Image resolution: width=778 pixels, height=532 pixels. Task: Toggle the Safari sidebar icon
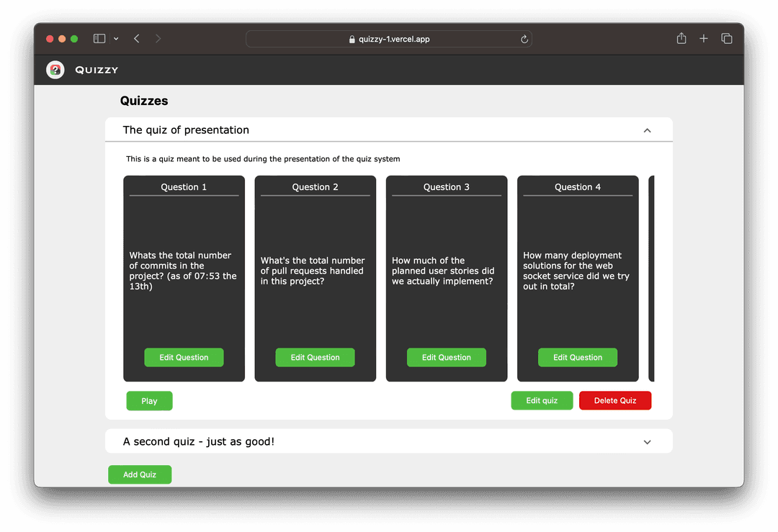click(x=99, y=39)
